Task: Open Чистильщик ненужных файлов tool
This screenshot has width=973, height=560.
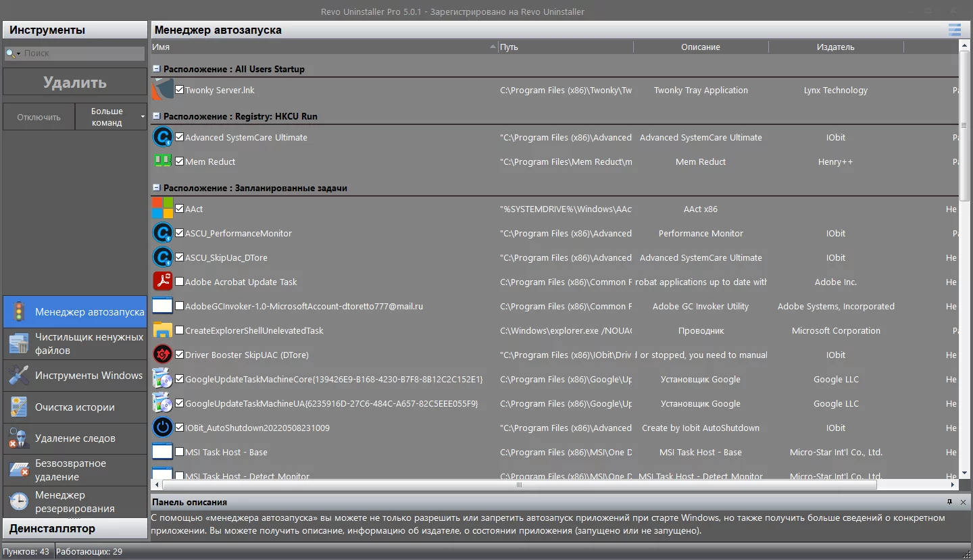Action: [x=75, y=343]
